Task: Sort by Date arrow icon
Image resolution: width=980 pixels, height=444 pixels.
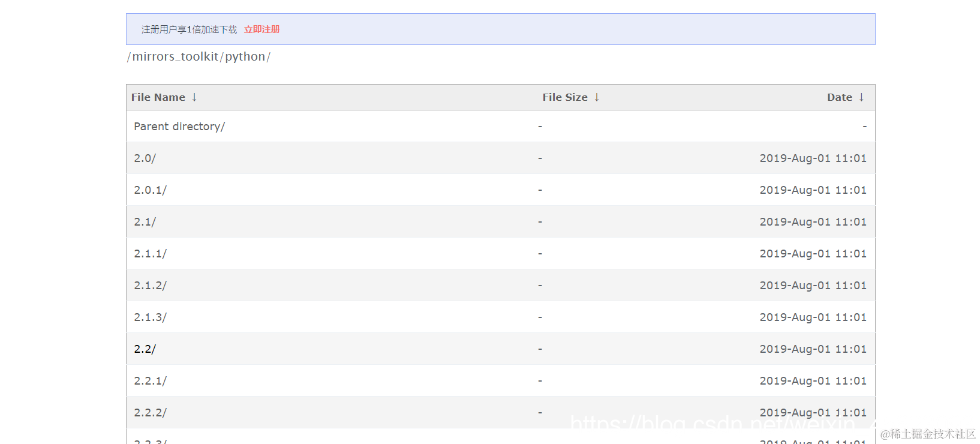Action: point(861,97)
